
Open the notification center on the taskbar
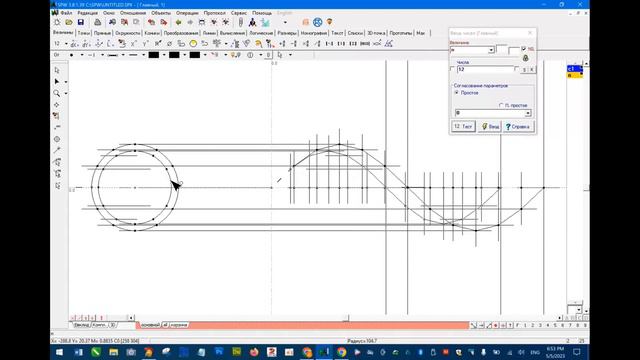[x=577, y=352]
